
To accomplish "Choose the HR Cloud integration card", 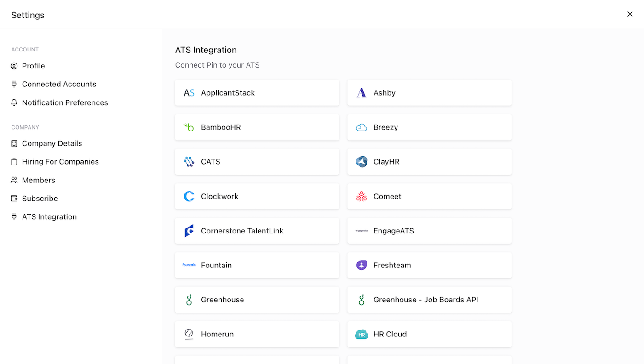I will pos(430,334).
